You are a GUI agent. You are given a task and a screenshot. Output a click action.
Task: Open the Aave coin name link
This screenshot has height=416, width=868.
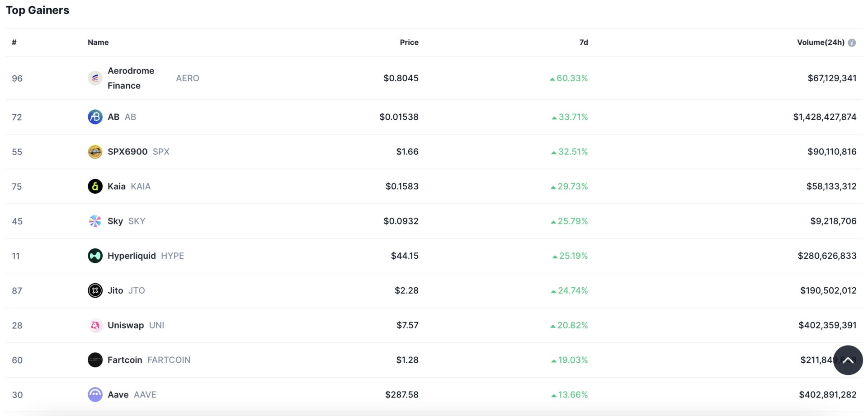tap(118, 395)
